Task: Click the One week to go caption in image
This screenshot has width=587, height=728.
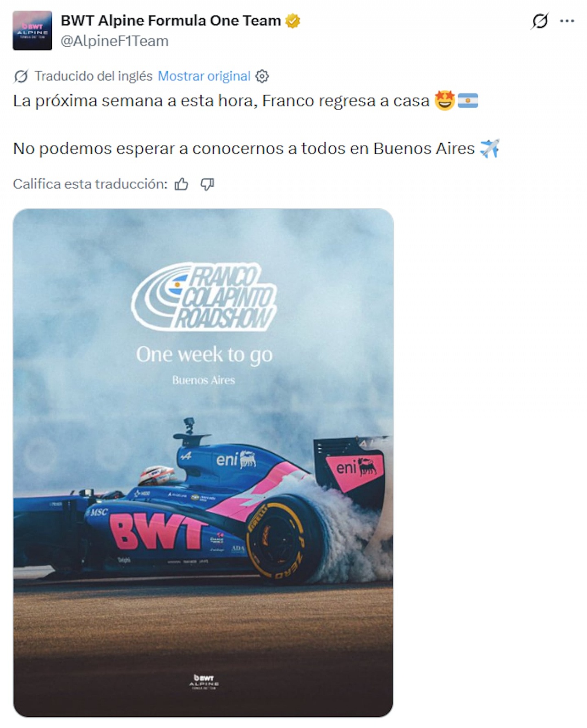Action: [x=204, y=355]
